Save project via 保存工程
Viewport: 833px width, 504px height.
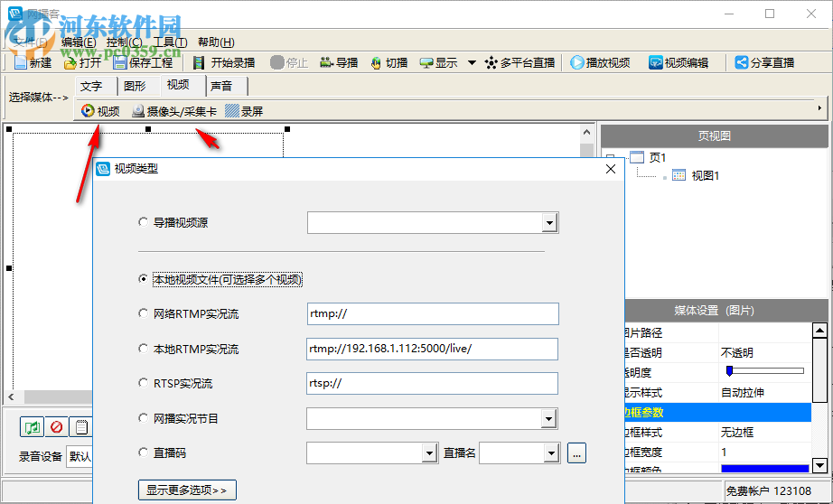(x=144, y=62)
